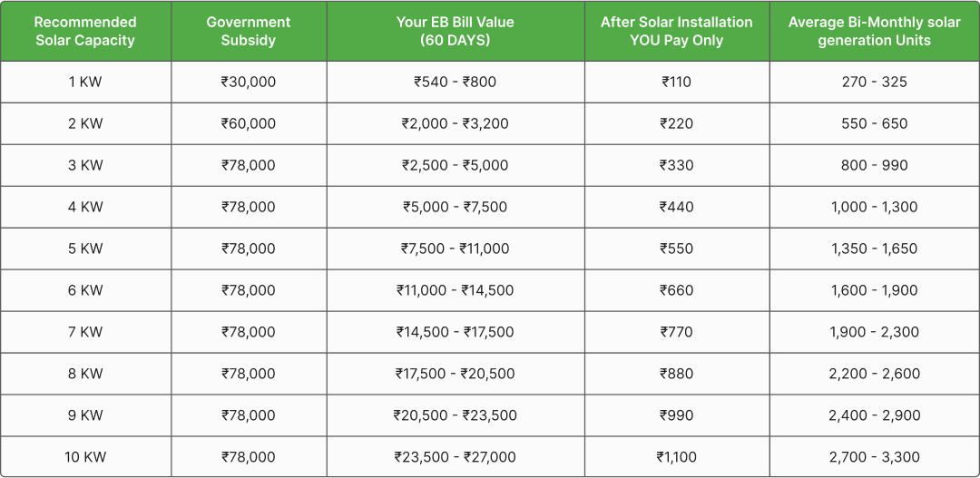Select the "₹2,500 - ₹5,000" bill value cell
Viewport: 980px width, 478px height.
coord(455,165)
